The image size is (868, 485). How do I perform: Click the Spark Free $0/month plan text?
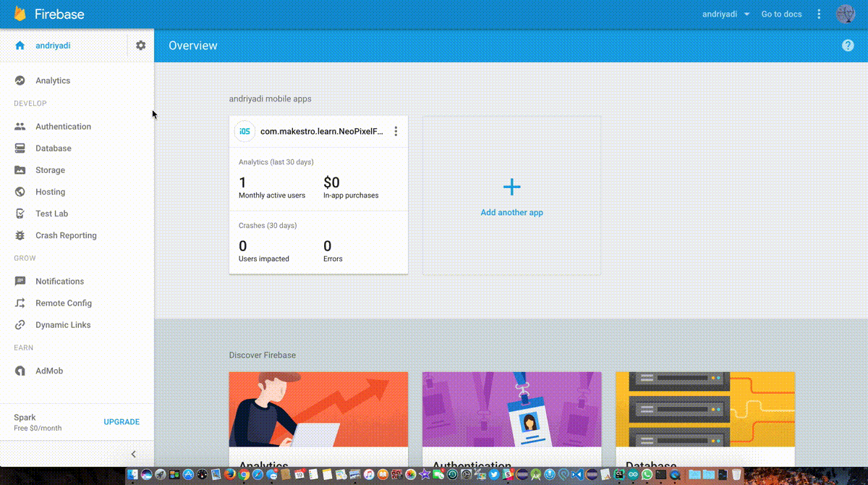[x=38, y=422]
